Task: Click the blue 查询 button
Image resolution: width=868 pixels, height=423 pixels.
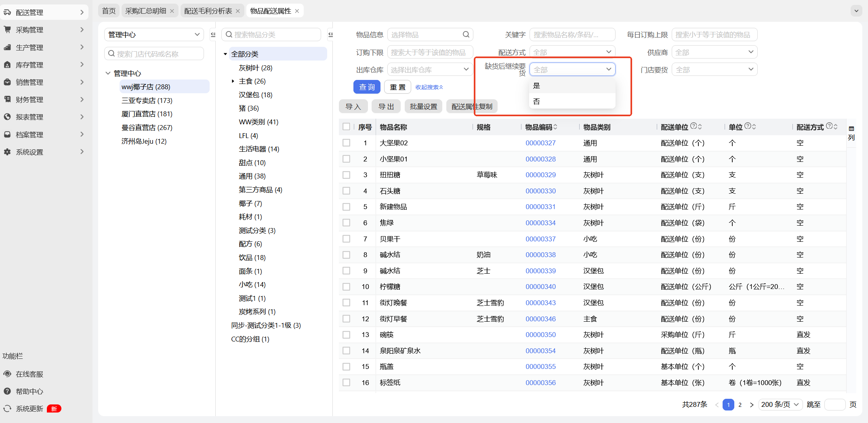Action: click(367, 87)
